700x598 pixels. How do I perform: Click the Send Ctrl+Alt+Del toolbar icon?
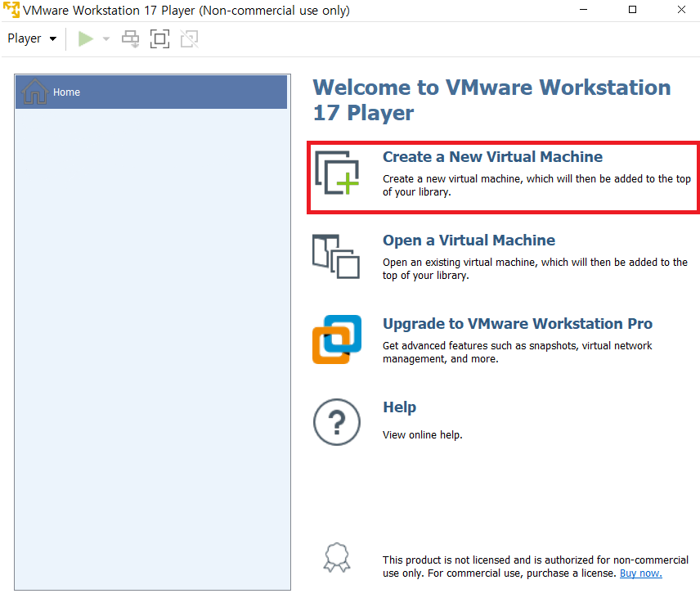130,38
